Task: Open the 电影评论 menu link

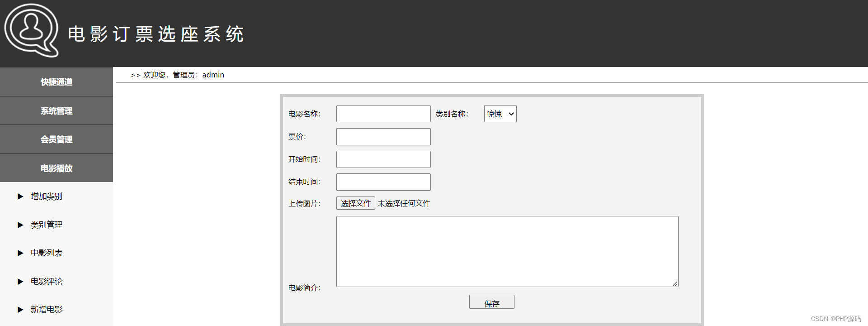Action: tap(47, 282)
